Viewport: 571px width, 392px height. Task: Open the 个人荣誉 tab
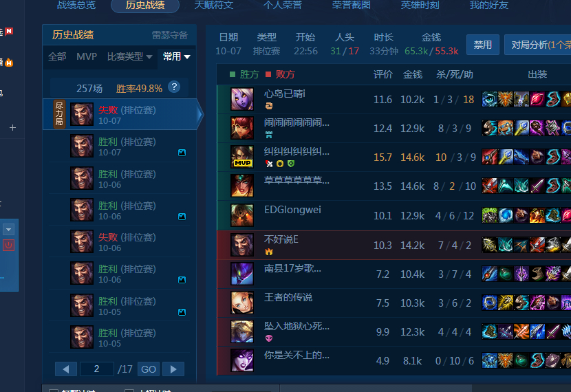(x=283, y=5)
